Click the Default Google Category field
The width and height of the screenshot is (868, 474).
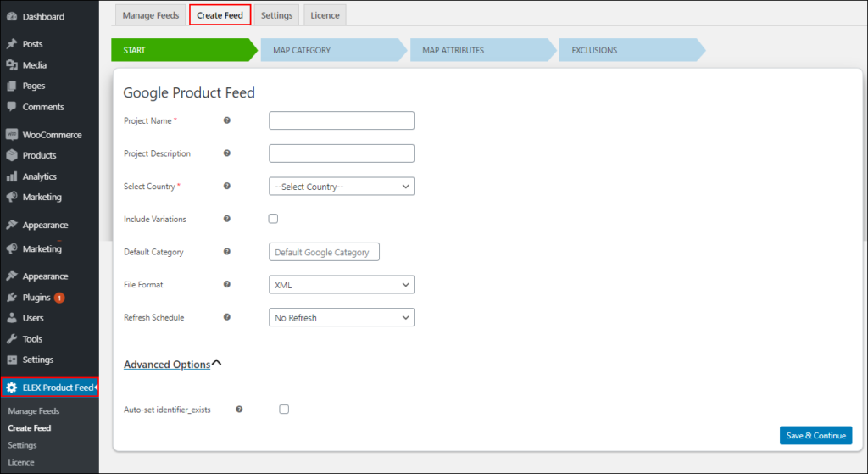[325, 252]
